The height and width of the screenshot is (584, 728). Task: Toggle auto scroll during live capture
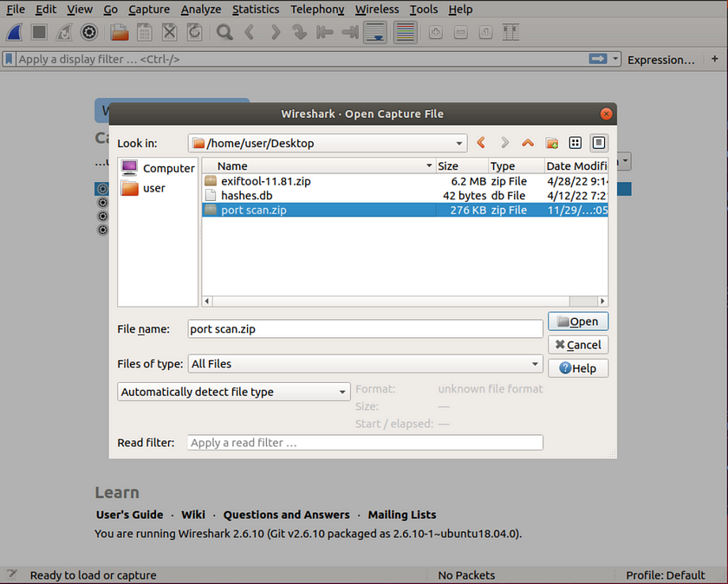pyautogui.click(x=375, y=33)
